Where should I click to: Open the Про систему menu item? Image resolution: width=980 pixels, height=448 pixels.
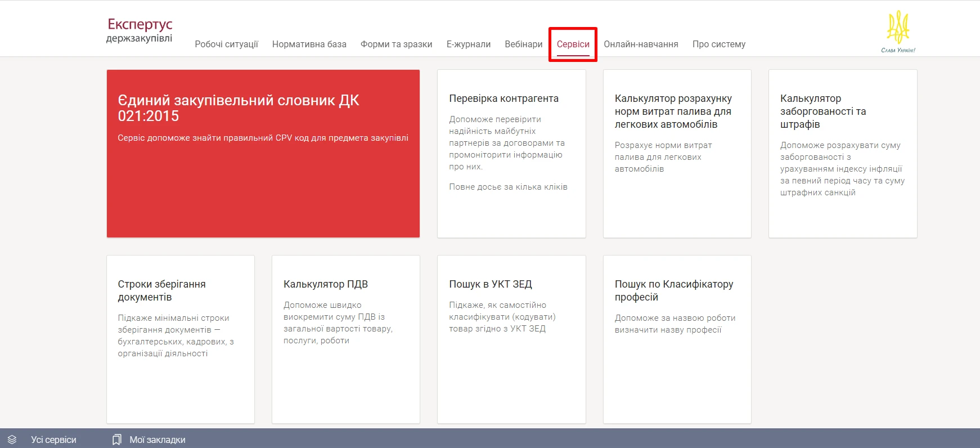point(718,44)
